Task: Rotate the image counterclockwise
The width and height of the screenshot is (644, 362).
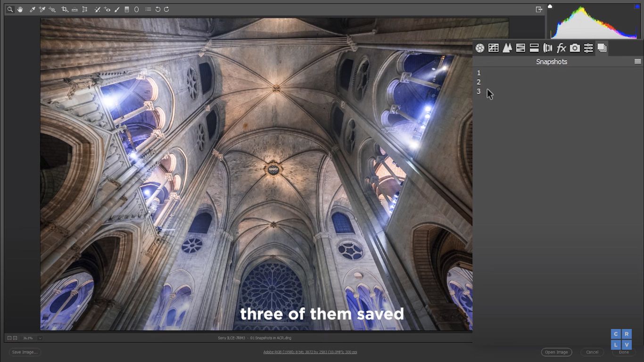Action: (158, 9)
